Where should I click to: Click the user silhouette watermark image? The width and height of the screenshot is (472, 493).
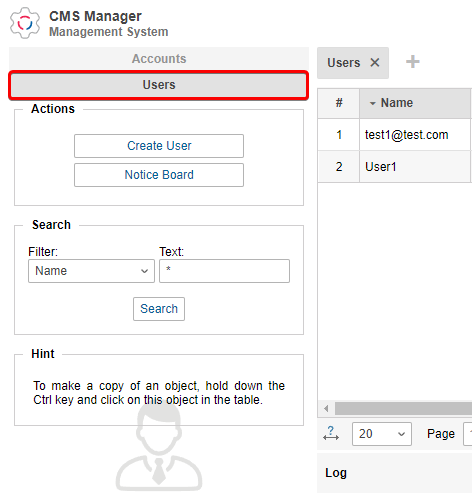tap(159, 449)
